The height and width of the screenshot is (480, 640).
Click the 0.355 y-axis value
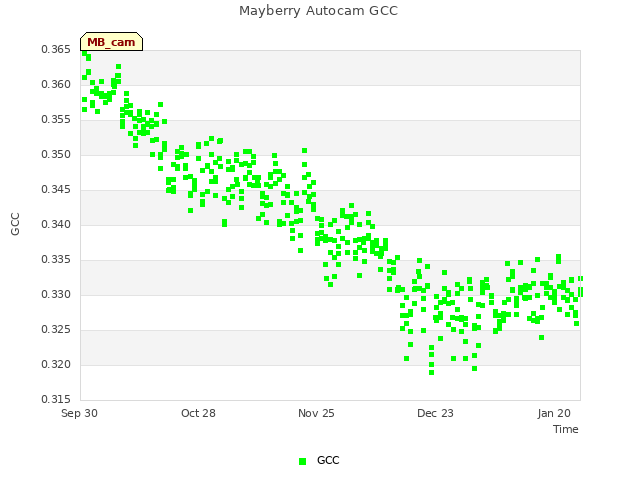[x=56, y=120]
